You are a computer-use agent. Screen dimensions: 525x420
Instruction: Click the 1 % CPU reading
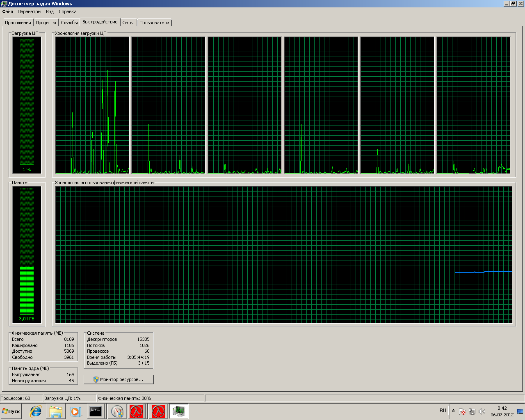click(27, 169)
